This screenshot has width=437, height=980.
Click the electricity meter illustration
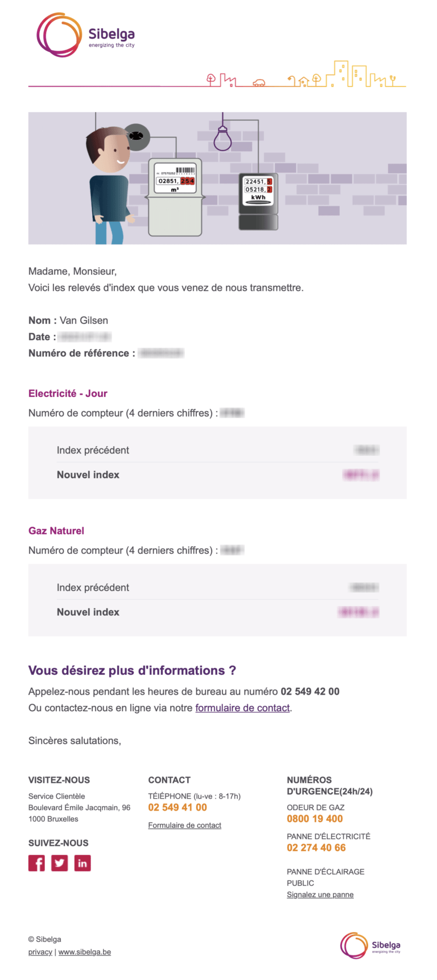pos(258,201)
